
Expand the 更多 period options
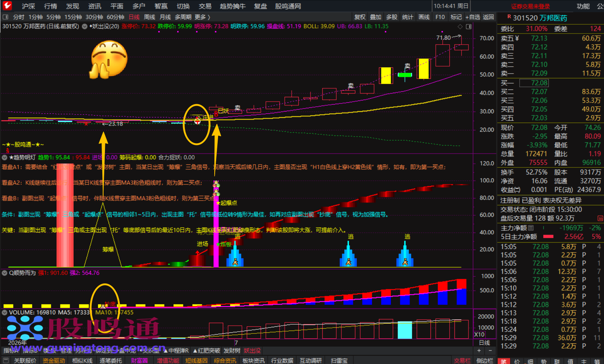coord(202,17)
